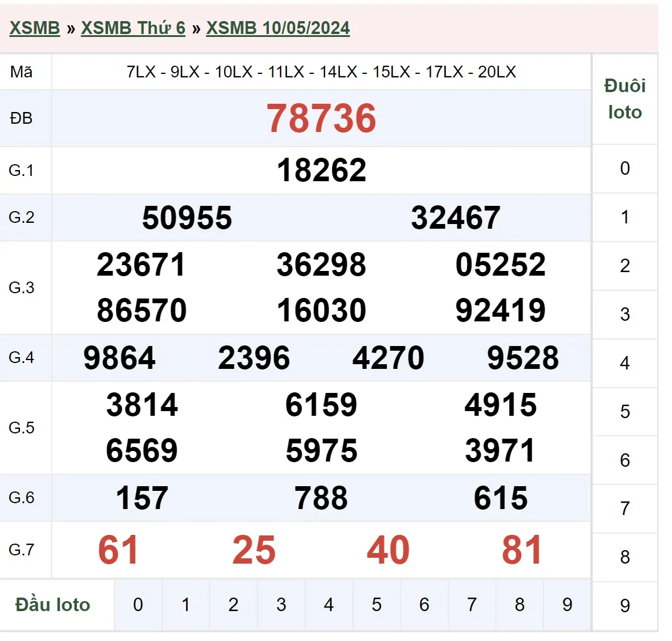Select head loto digit 9

(567, 605)
